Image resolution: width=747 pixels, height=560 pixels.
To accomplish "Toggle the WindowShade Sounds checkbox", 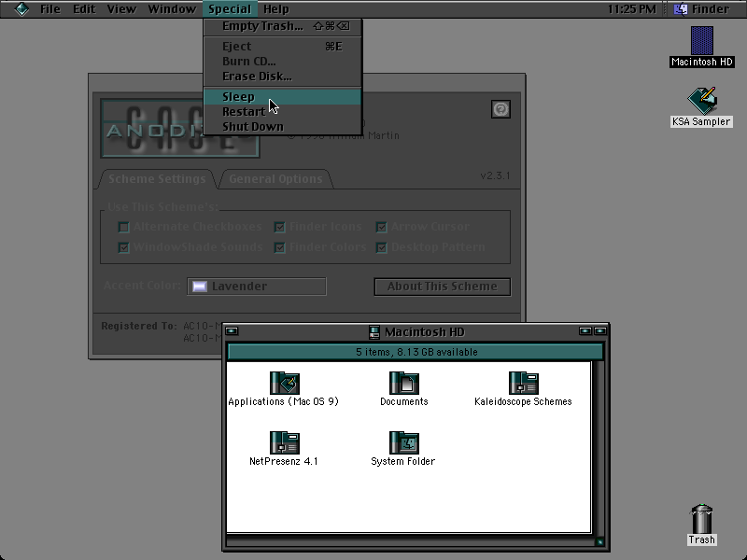I will click(124, 247).
